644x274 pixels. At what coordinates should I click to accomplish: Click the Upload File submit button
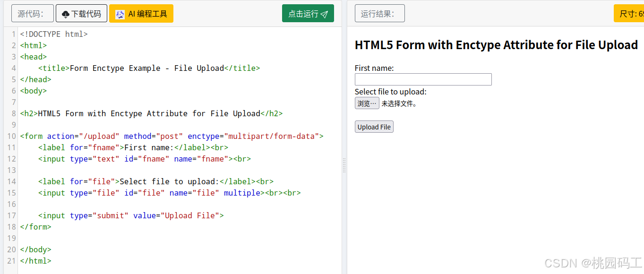tap(374, 127)
